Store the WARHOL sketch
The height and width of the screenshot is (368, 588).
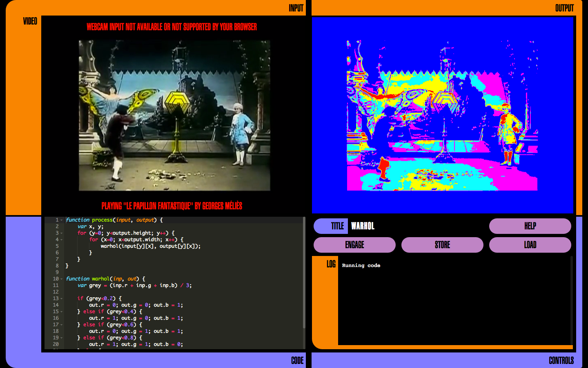[x=443, y=245]
